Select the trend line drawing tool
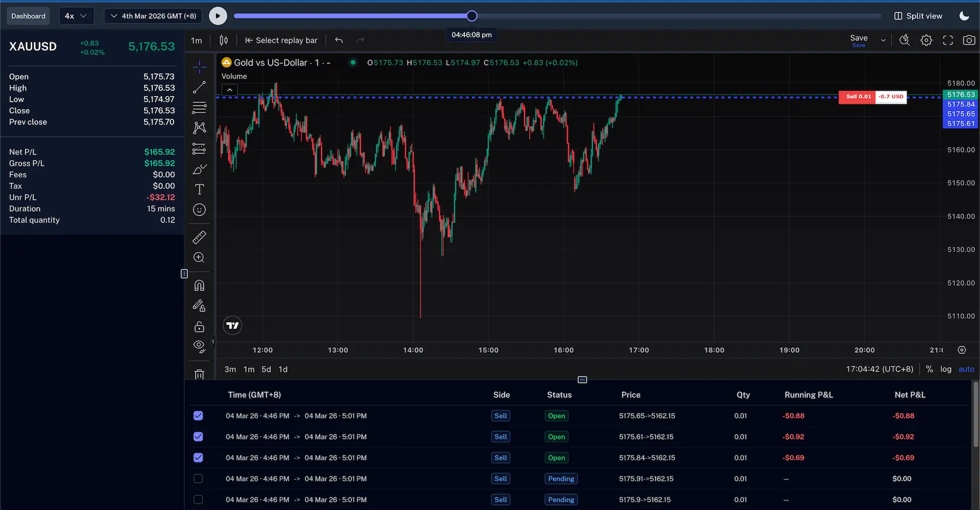Image resolution: width=980 pixels, height=510 pixels. 199,87
